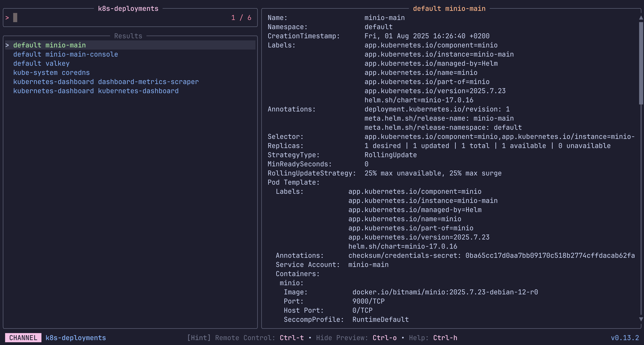
Task: Click the Service Account minio-main value
Action: tap(368, 265)
